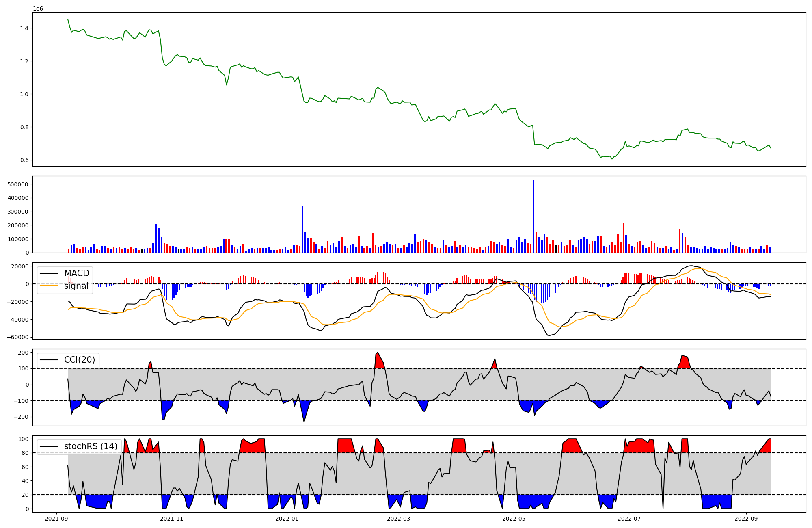Click the 80 tick on stochRSI axis
This screenshot has height=528, width=812.
[25, 453]
